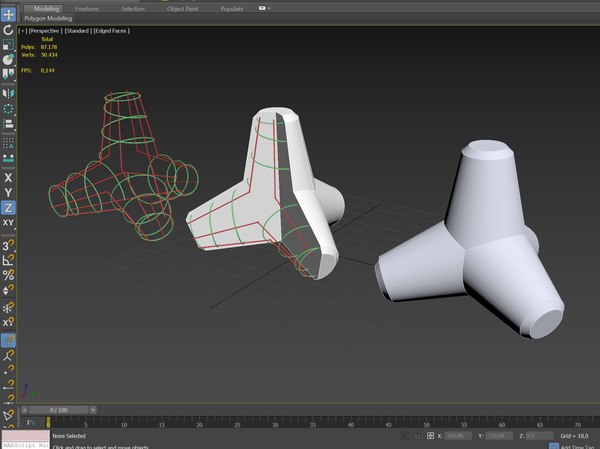Step to previous frame with left arrow
Image resolution: width=600 pixels, height=449 pixels.
pos(24,410)
